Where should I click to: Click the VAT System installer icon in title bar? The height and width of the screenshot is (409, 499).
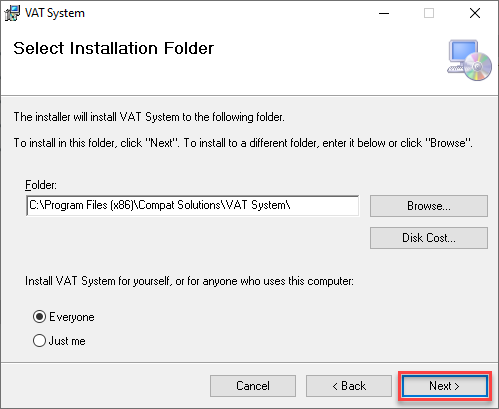[x=12, y=13]
